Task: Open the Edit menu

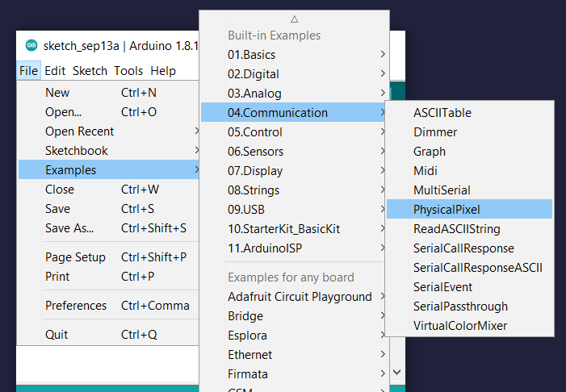Action: [55, 71]
